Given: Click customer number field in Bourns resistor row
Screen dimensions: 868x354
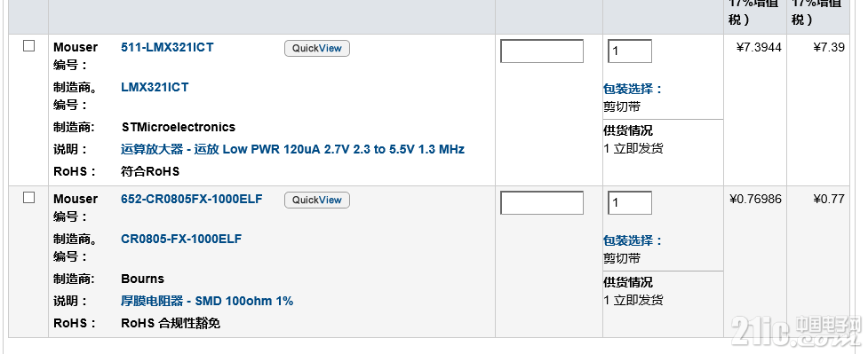Looking at the screenshot, I should (542, 202).
